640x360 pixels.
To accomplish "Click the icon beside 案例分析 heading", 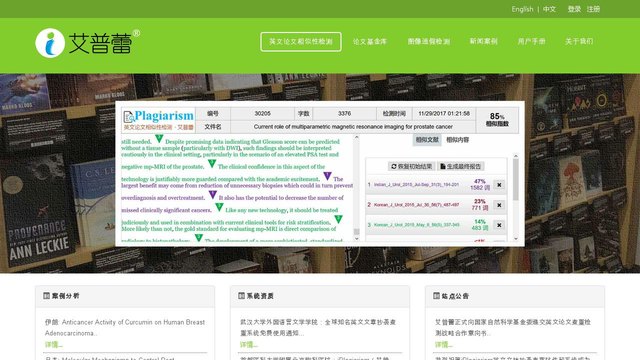I will click(x=47, y=296).
